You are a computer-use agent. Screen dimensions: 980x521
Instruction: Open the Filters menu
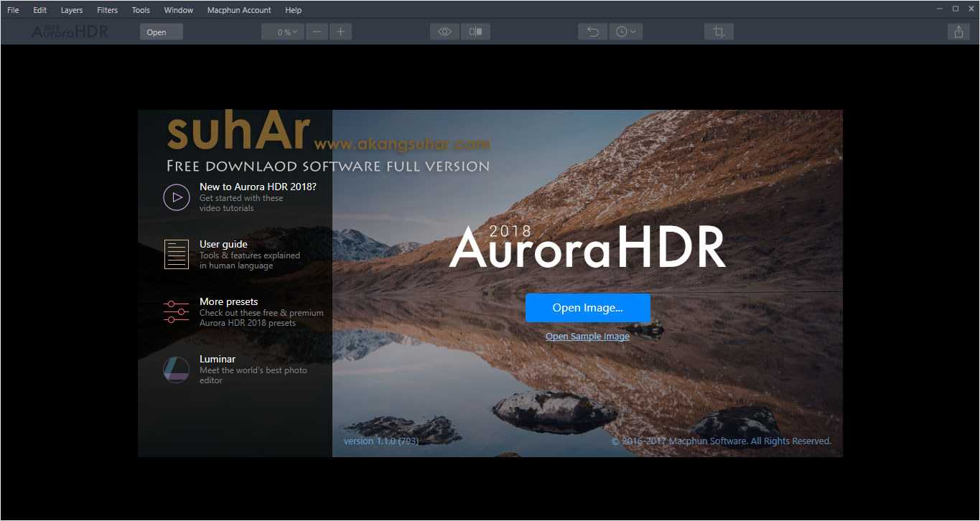107,10
